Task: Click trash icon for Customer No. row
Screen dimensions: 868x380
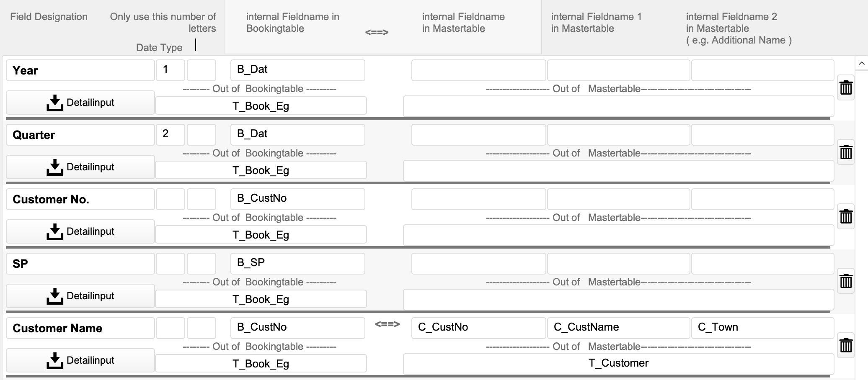Action: tap(845, 217)
